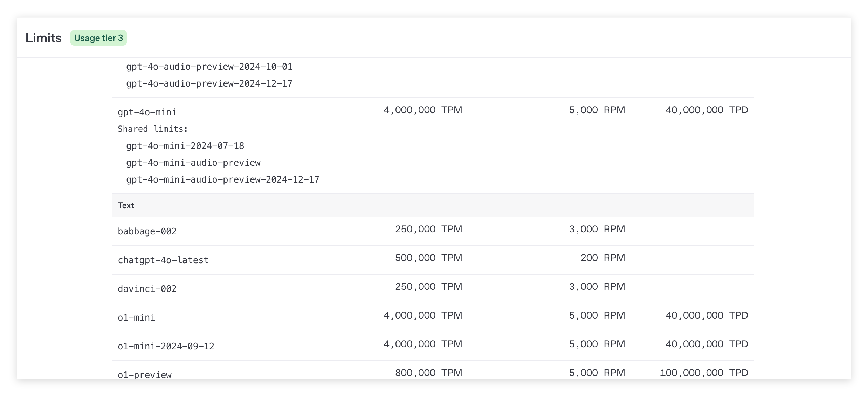Click the 800,000 TPM limit value
Image resolution: width=868 pixels, height=396 pixels.
pos(428,373)
